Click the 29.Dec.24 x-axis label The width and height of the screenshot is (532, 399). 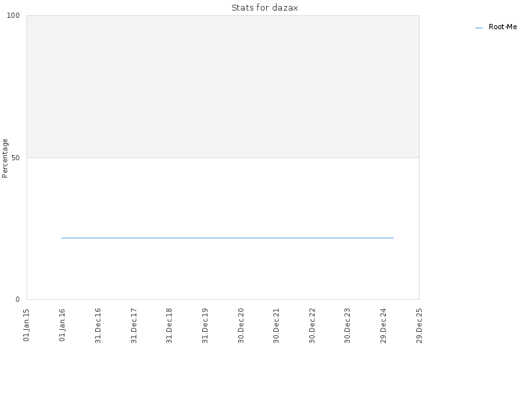point(384,326)
